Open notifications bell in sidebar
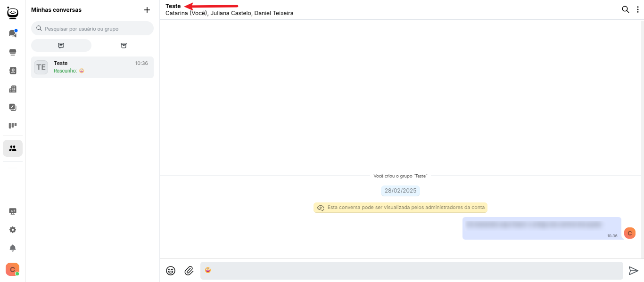 [x=13, y=248]
